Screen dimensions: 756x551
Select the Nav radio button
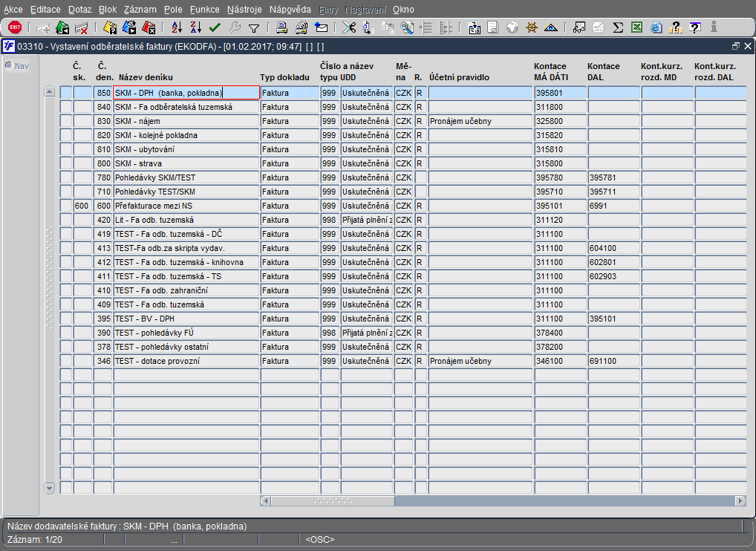point(9,65)
